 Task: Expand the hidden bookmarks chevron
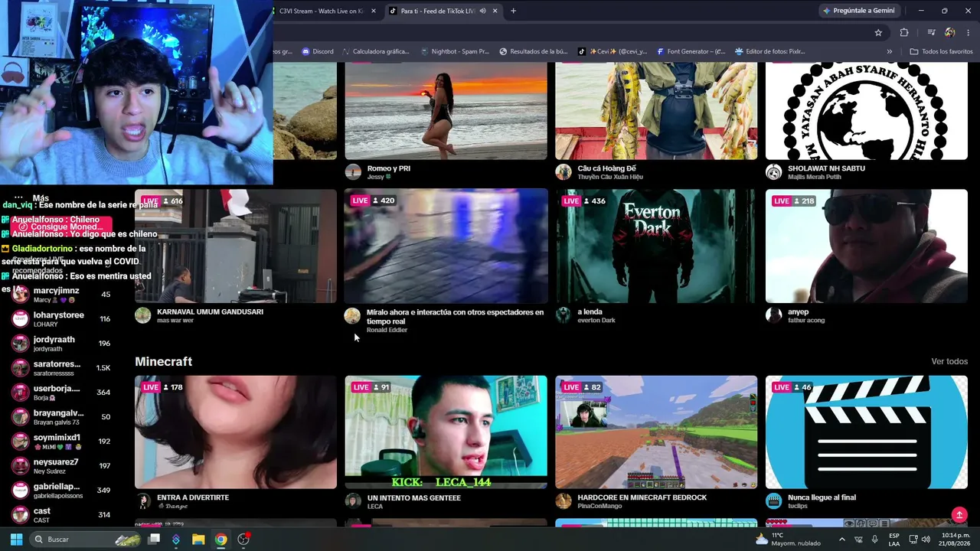(890, 51)
